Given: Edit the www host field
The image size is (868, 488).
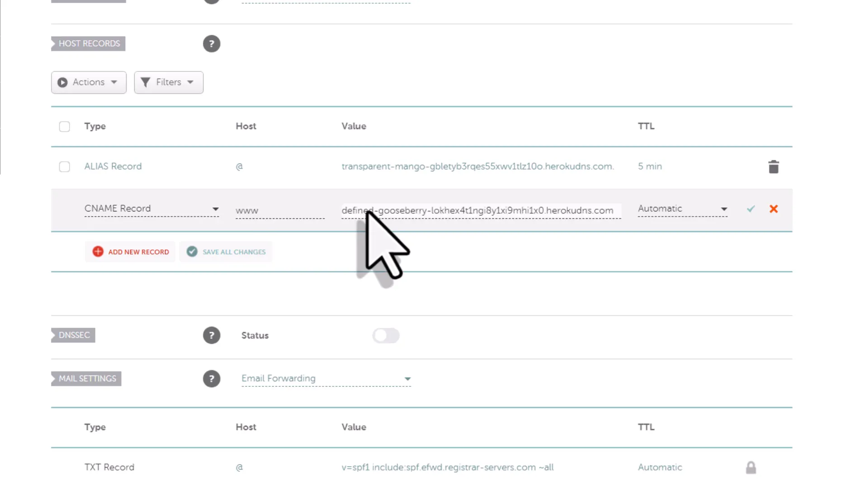Looking at the screenshot, I should click(279, 210).
